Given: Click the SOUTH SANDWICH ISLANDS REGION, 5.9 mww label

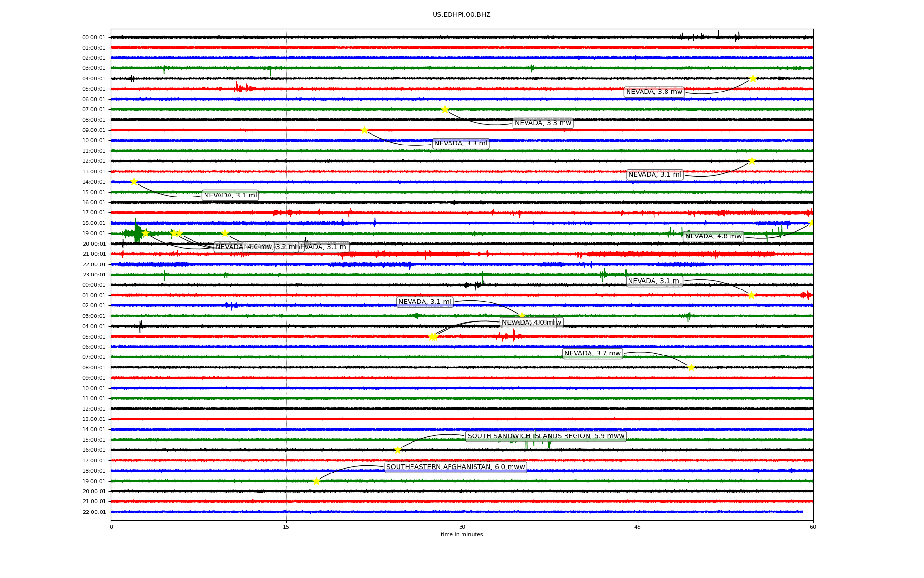Looking at the screenshot, I should click(546, 436).
